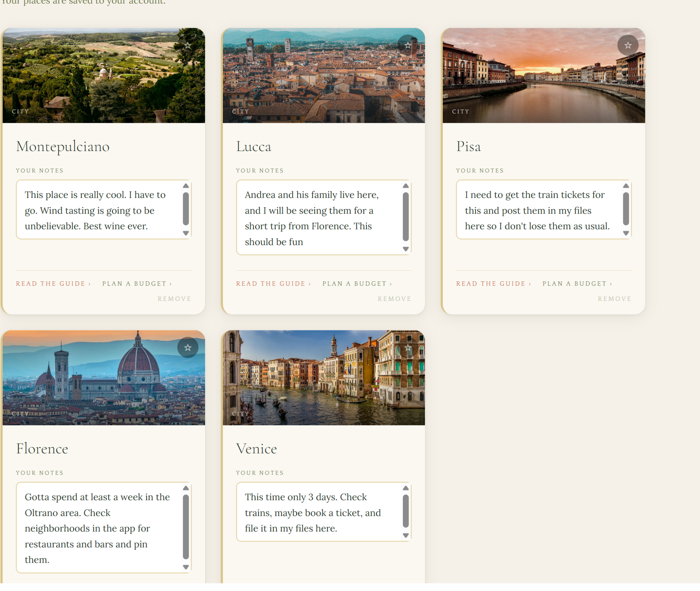
Task: Click the CITY label on Montepulciano photo
Action: [x=20, y=111]
